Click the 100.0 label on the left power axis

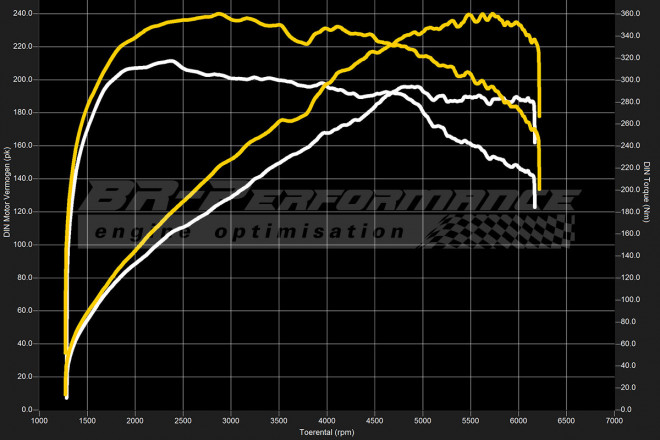pos(22,245)
